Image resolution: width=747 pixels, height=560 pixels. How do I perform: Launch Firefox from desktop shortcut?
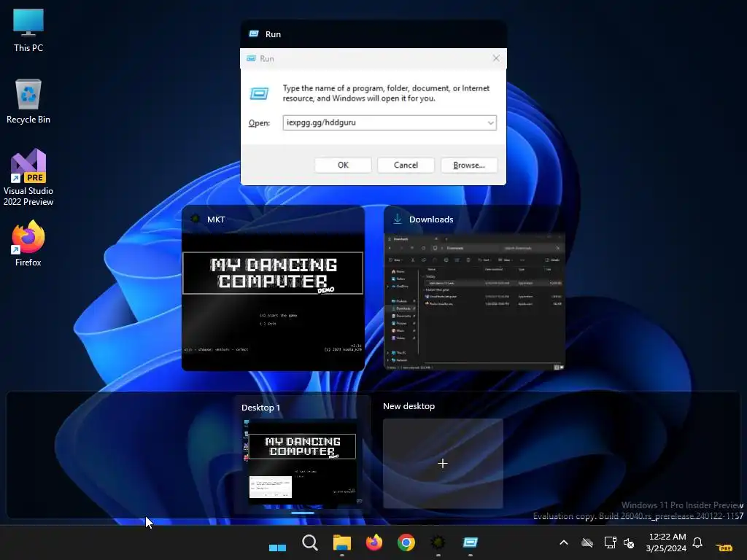[28, 244]
